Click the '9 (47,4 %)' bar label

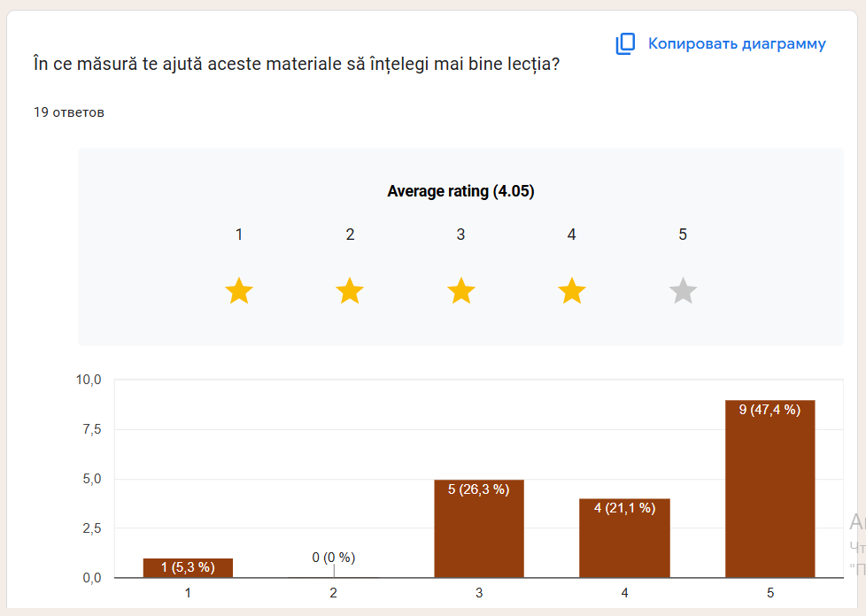[769, 410]
